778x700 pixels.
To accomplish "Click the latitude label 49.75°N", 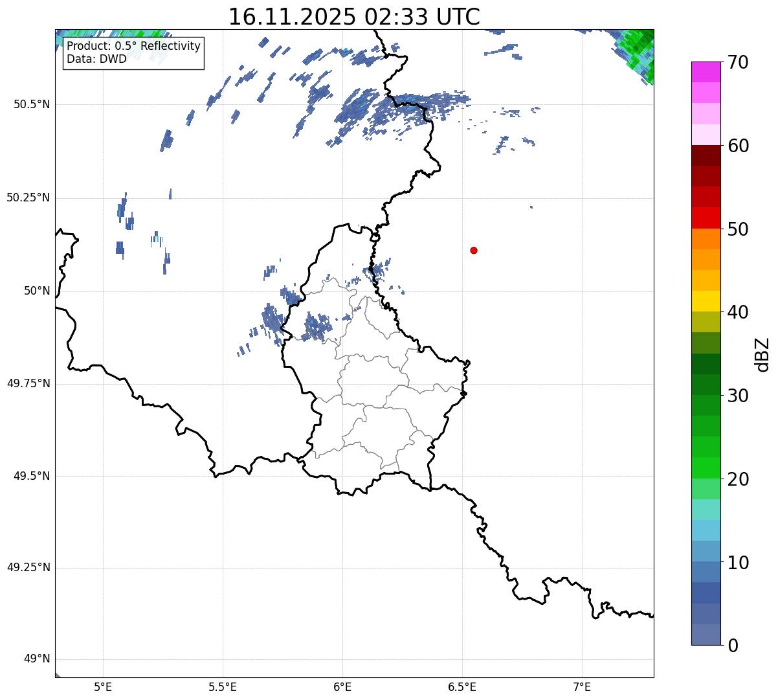I will pos(28,383).
